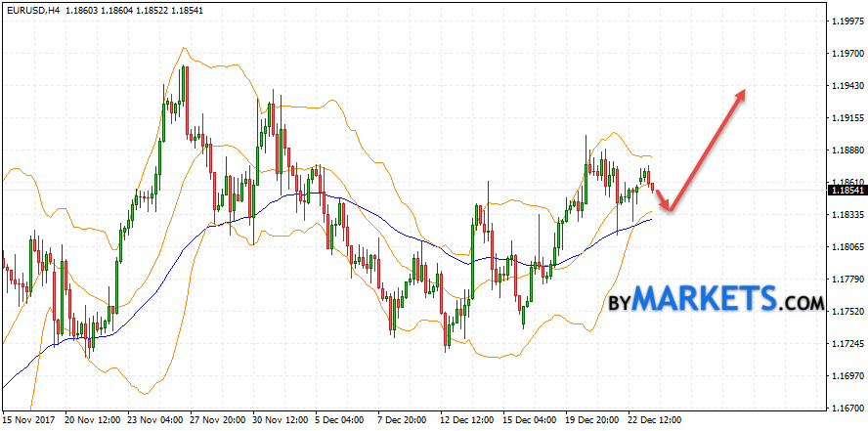Image resolution: width=868 pixels, height=431 pixels.
Task: Click the 15 Nov 2017 date label
Action: point(27,420)
